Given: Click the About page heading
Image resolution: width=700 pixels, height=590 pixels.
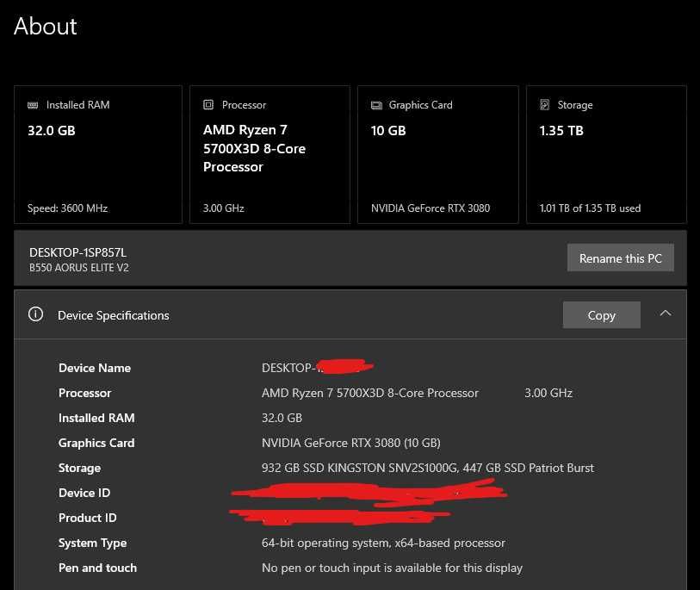Looking at the screenshot, I should point(46,27).
